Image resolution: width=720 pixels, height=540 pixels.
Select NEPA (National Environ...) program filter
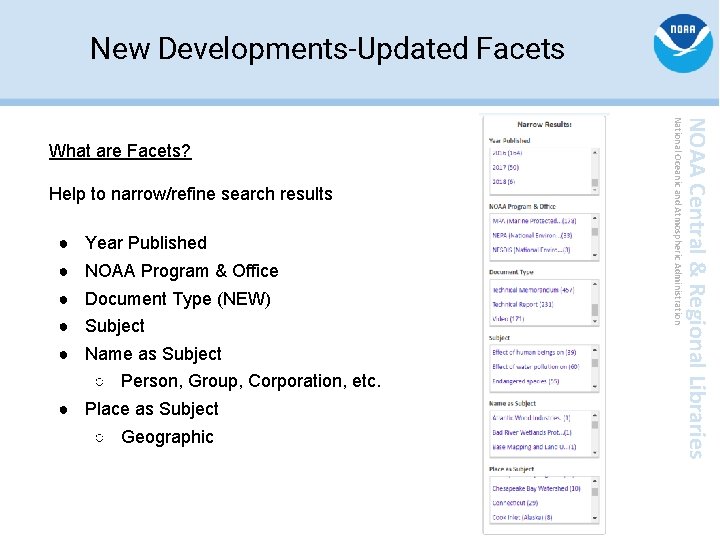(x=532, y=236)
